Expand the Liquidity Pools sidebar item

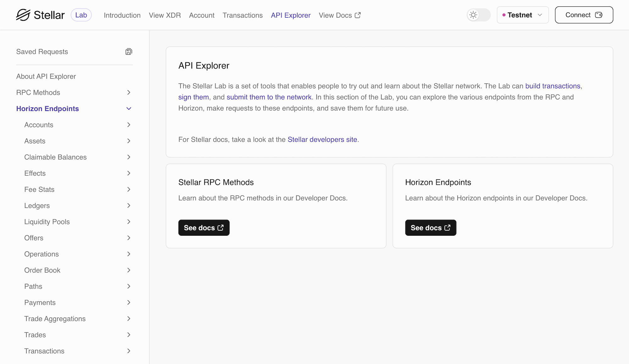pyautogui.click(x=129, y=221)
